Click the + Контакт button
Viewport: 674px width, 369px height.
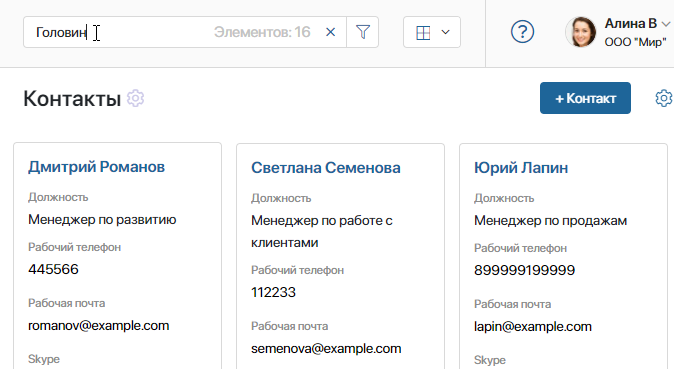coord(585,98)
